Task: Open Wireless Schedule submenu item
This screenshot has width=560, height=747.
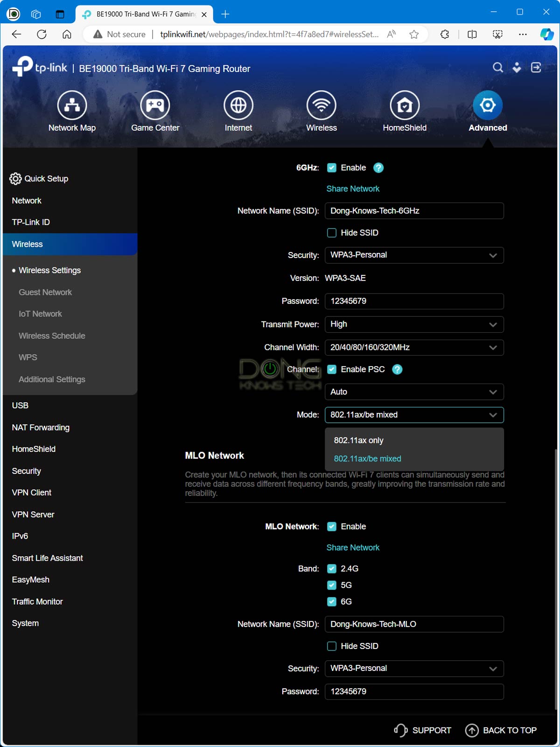Action: pyautogui.click(x=52, y=336)
